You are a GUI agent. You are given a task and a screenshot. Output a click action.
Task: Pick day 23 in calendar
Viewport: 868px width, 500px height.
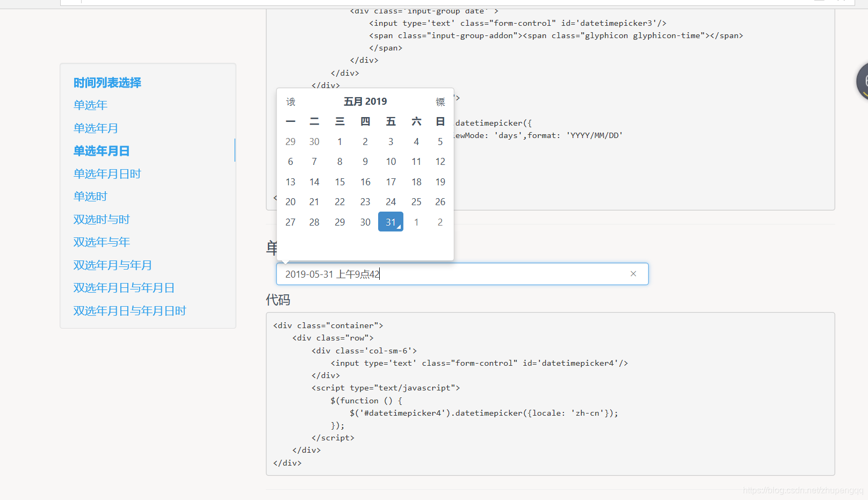[x=365, y=202]
